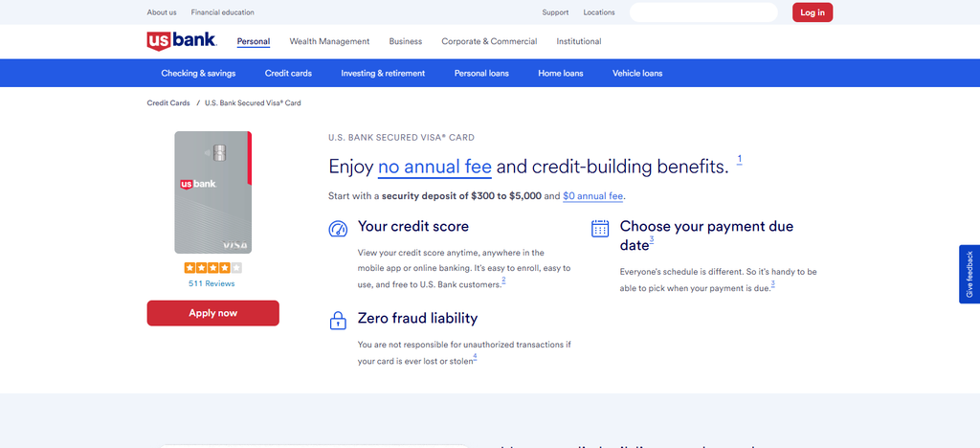Click the Log in button
The image size is (980, 448).
click(x=813, y=12)
